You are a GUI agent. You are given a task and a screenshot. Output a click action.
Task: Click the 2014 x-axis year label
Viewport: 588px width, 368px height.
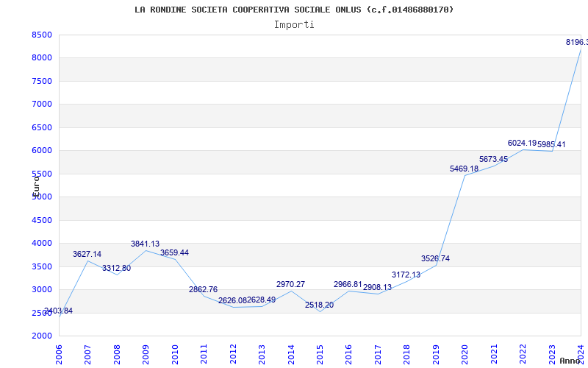click(x=290, y=355)
